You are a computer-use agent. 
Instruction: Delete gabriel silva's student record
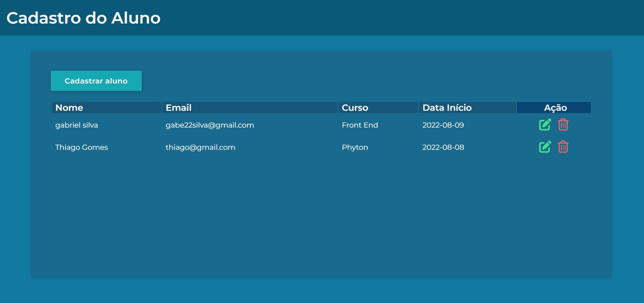(563, 125)
